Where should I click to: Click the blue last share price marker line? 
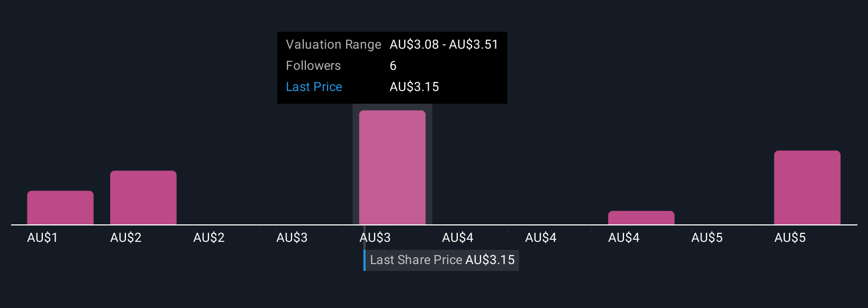(x=365, y=260)
